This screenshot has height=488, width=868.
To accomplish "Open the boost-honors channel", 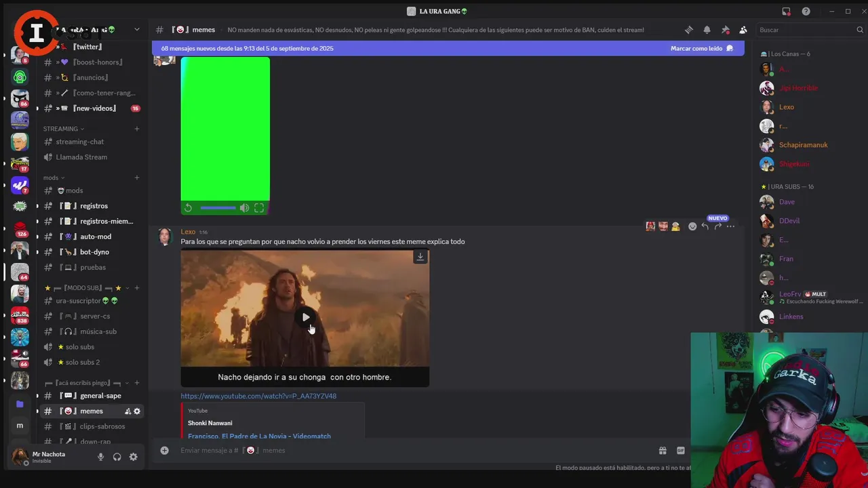I will point(91,62).
